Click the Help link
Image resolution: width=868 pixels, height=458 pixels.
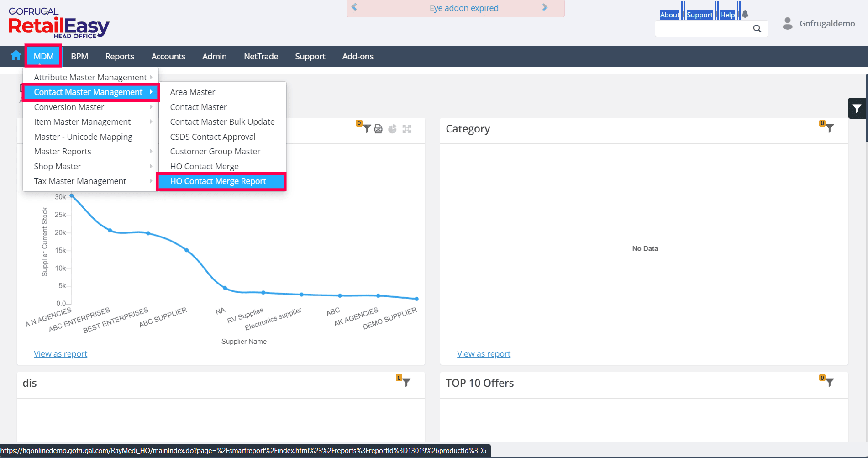point(727,15)
